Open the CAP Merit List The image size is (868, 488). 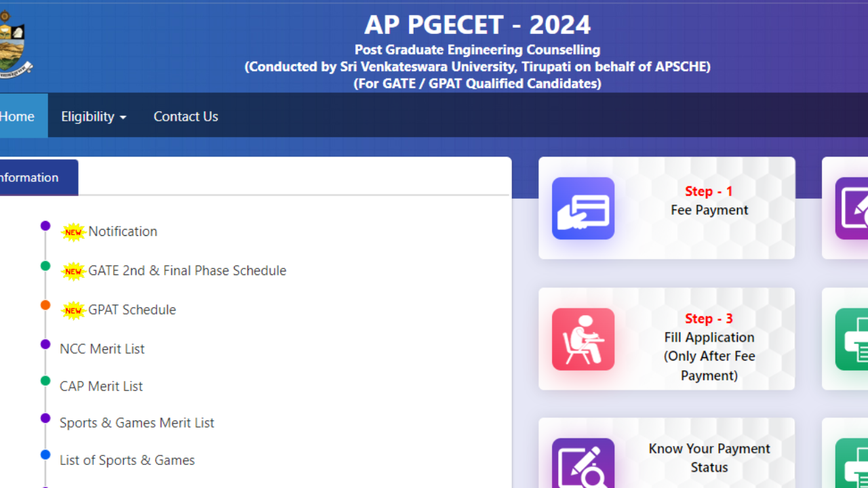click(x=101, y=386)
